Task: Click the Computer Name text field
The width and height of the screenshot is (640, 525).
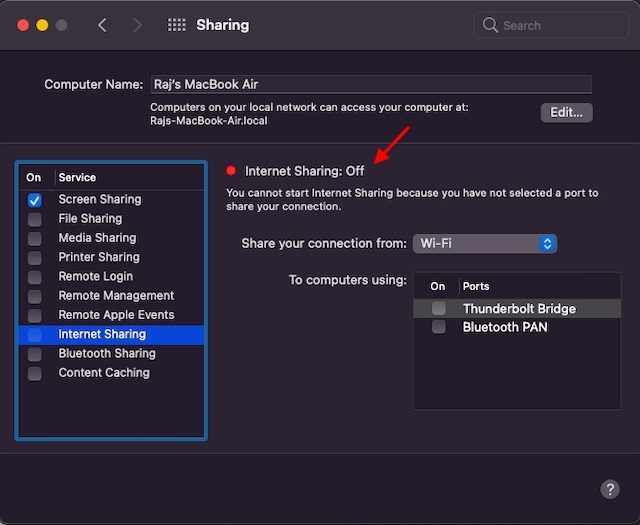Action: coord(371,85)
